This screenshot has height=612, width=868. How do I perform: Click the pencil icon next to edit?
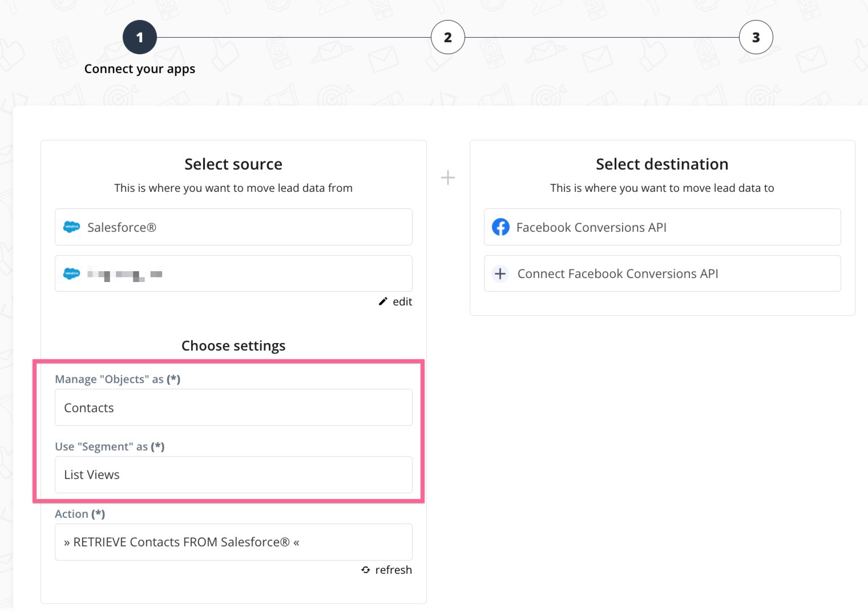tap(383, 301)
